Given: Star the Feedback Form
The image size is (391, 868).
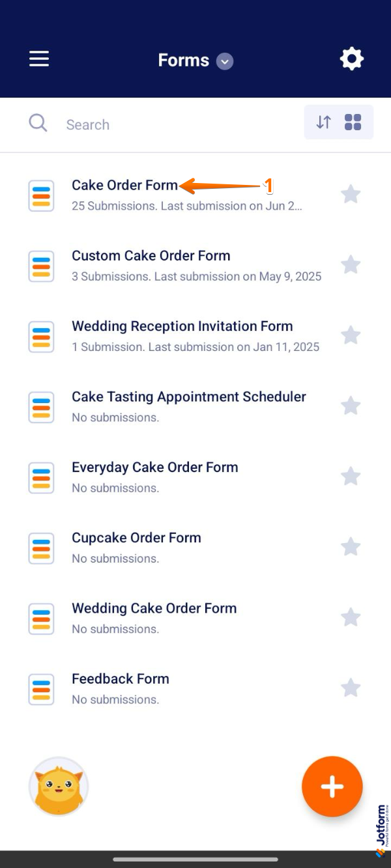Looking at the screenshot, I should pyautogui.click(x=351, y=688).
